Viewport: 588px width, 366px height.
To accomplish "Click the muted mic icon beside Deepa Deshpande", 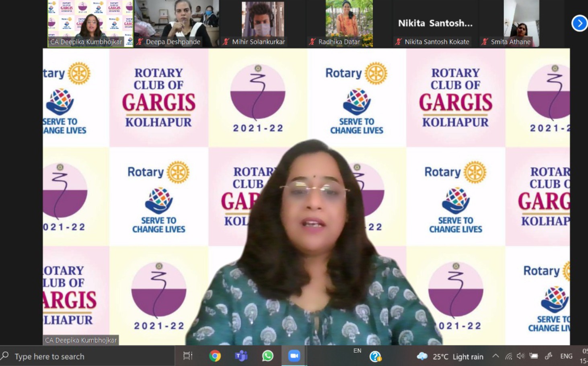I will tap(140, 41).
